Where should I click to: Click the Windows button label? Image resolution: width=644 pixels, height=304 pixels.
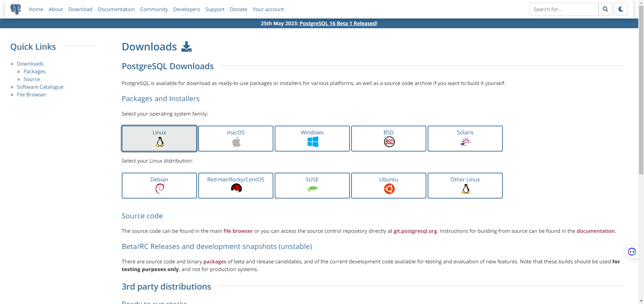tap(312, 133)
